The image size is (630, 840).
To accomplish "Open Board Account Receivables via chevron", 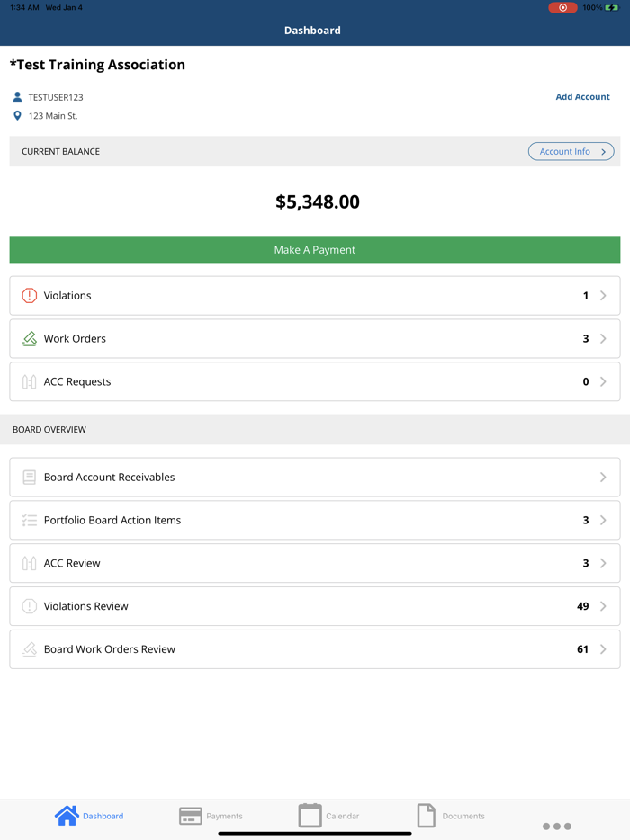I will (603, 478).
